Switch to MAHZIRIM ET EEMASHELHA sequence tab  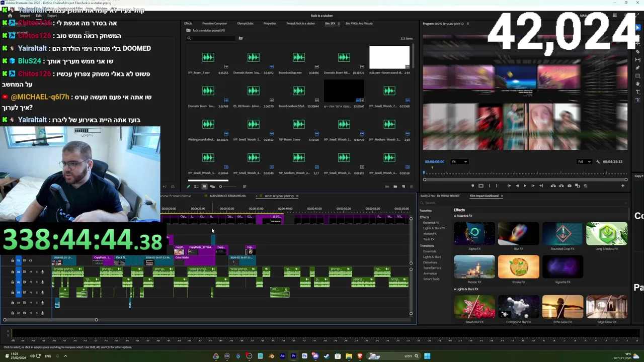(227, 196)
